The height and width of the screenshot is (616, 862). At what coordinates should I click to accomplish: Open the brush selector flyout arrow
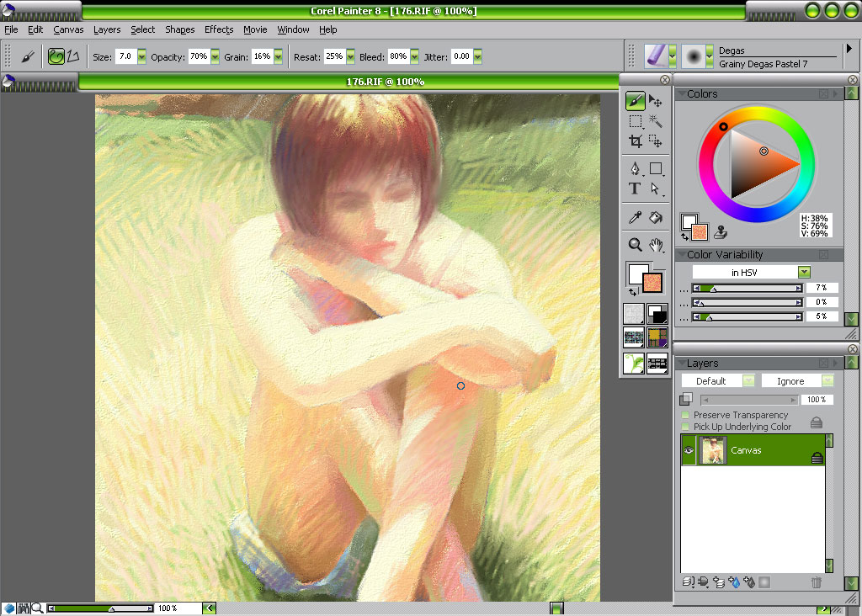(849, 49)
